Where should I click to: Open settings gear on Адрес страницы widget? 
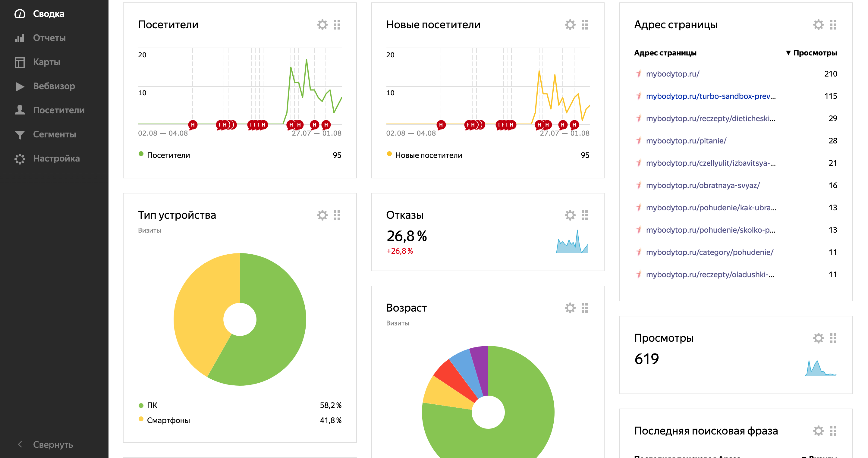point(818,25)
